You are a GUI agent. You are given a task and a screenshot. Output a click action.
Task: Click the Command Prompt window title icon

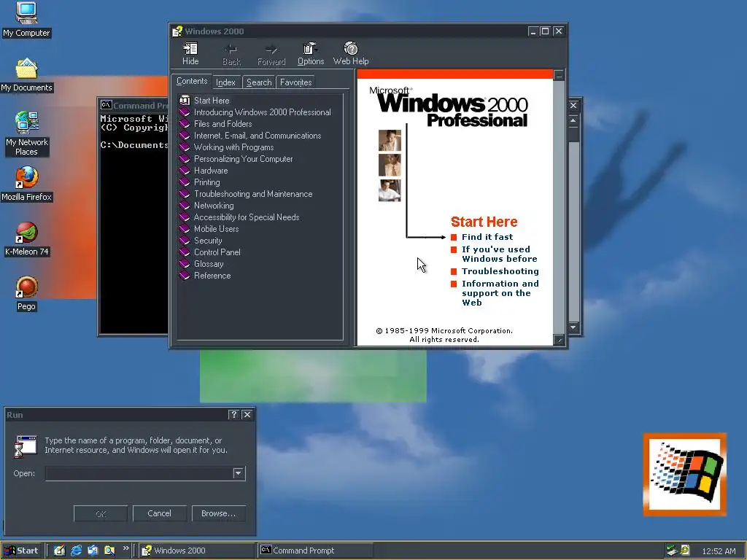[x=106, y=105]
